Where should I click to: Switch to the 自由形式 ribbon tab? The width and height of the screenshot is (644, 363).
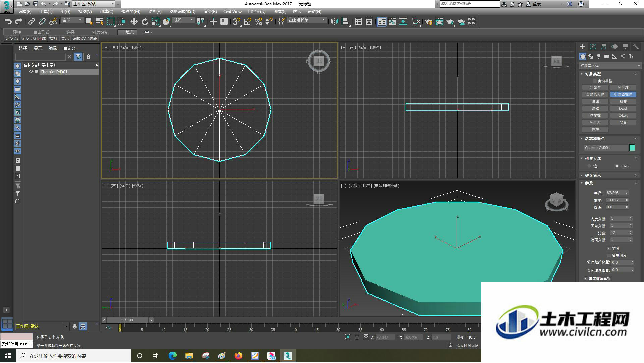pyautogui.click(x=41, y=32)
